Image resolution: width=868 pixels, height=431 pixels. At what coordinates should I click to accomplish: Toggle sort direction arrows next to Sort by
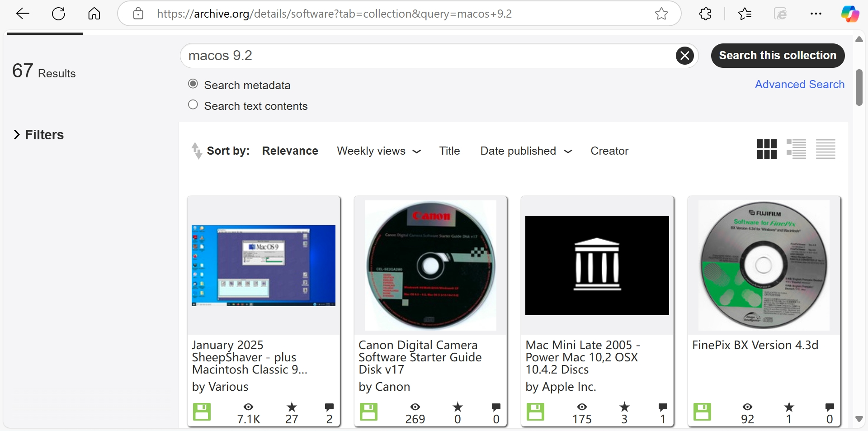tap(197, 151)
